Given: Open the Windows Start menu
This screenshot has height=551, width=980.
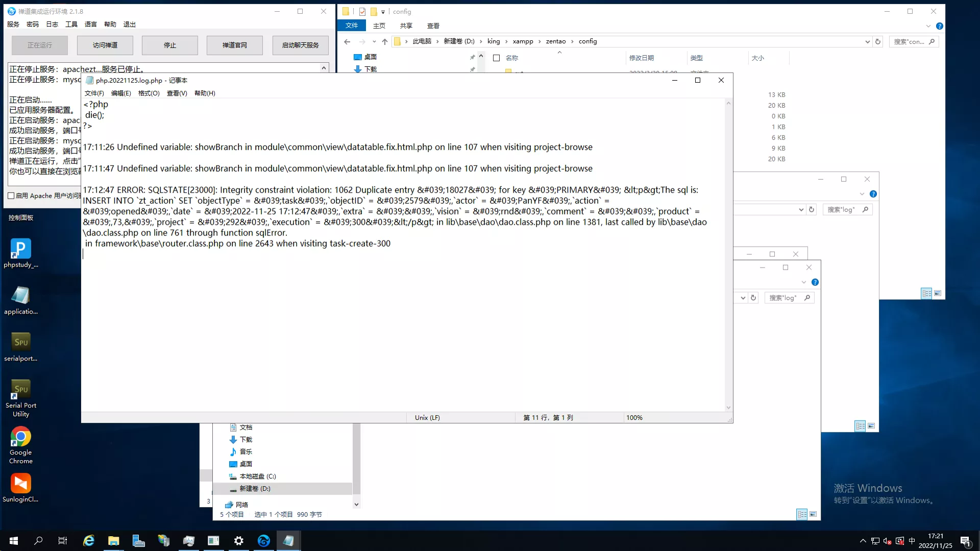Looking at the screenshot, I should [14, 540].
